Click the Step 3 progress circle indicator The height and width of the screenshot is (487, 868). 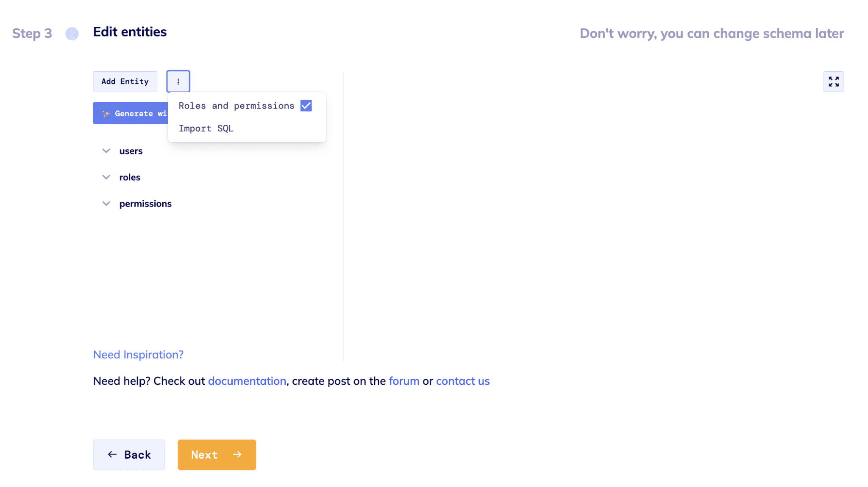point(72,34)
